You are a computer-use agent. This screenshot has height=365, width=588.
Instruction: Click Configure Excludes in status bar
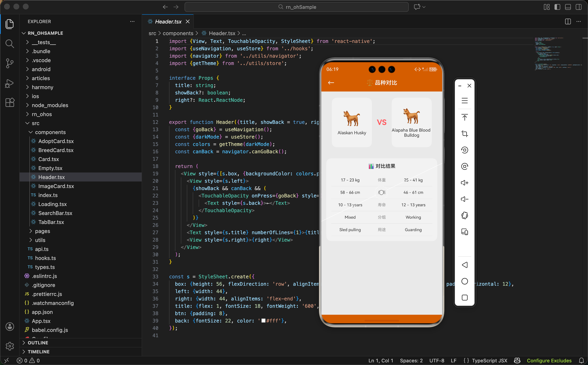(x=549, y=361)
